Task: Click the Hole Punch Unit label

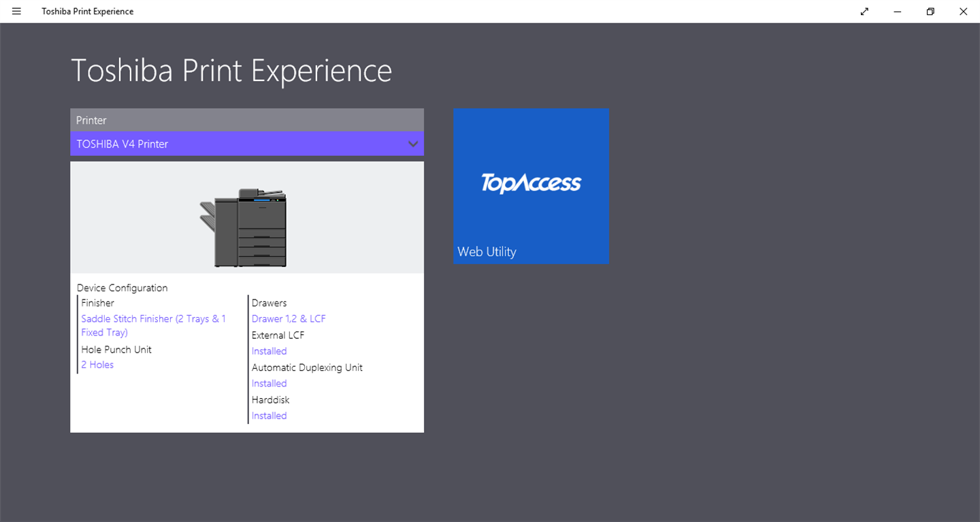Action: (x=116, y=349)
